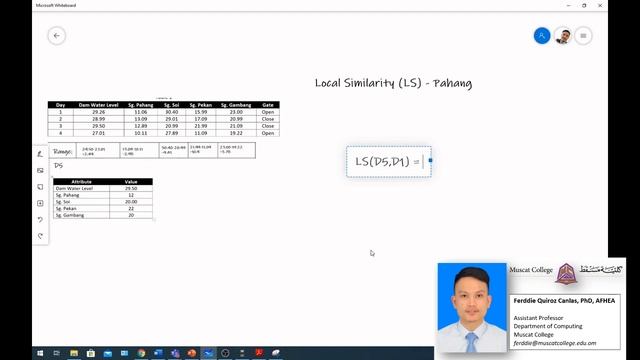The width and height of the screenshot is (640, 360).
Task: Go back with the arrow button
Action: 57,36
